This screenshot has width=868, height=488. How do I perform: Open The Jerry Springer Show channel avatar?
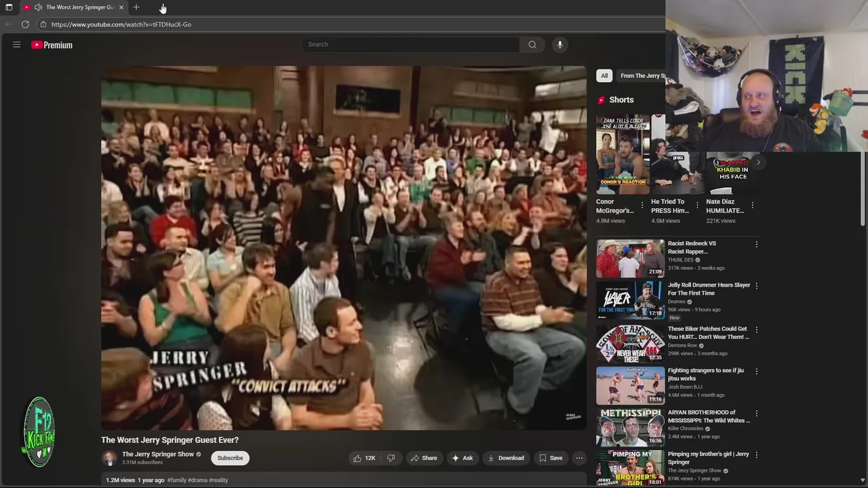[x=109, y=458]
